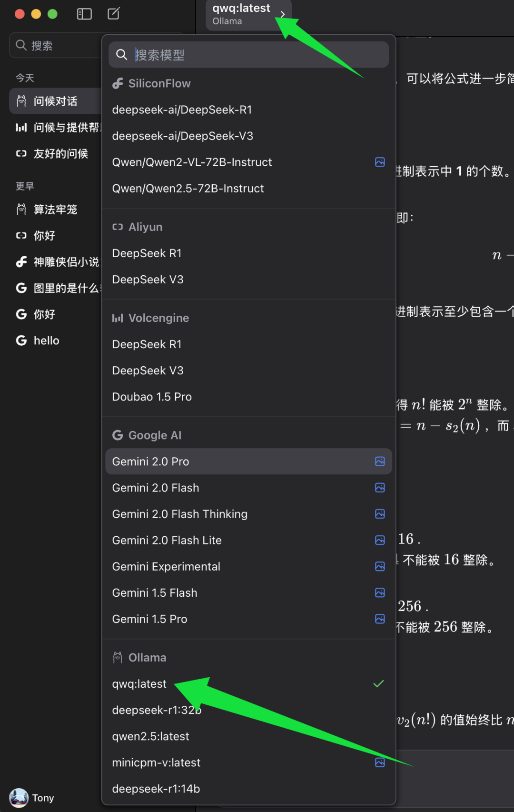Click Tony's profile avatar
Viewport: 514px width, 812px height.
(19, 798)
